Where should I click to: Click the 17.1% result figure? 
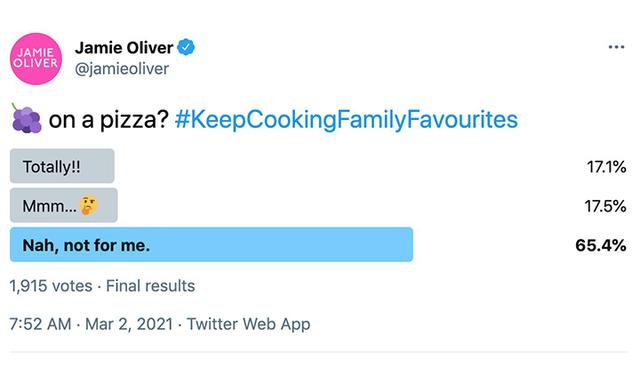click(607, 167)
